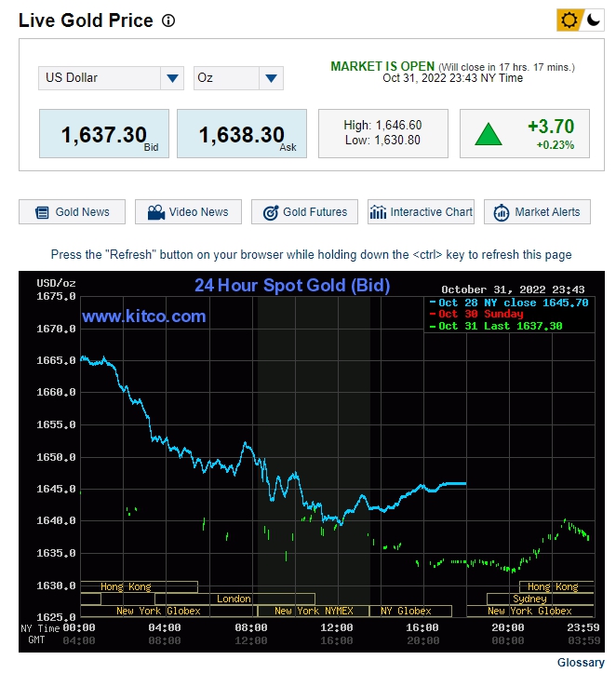Image resolution: width=616 pixels, height=673 pixels.
Task: Click the +0.23% percent change
Action: tap(556, 145)
